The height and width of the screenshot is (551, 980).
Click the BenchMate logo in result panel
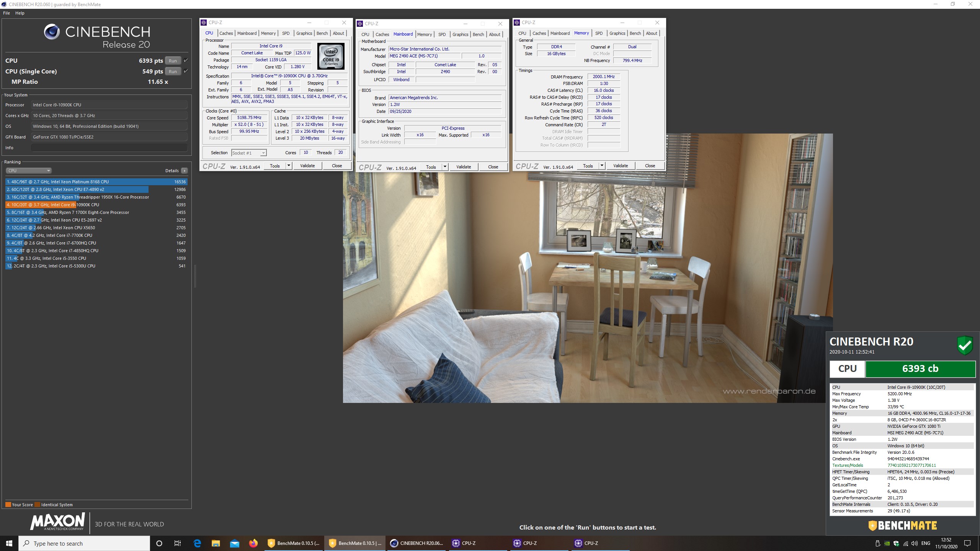(902, 526)
